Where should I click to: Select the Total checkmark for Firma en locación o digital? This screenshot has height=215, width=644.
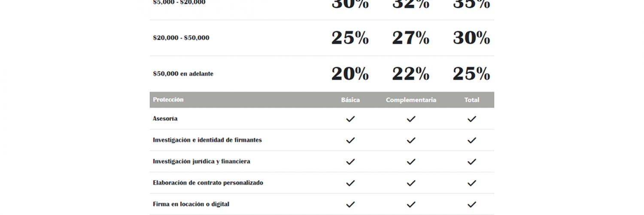tap(472, 205)
